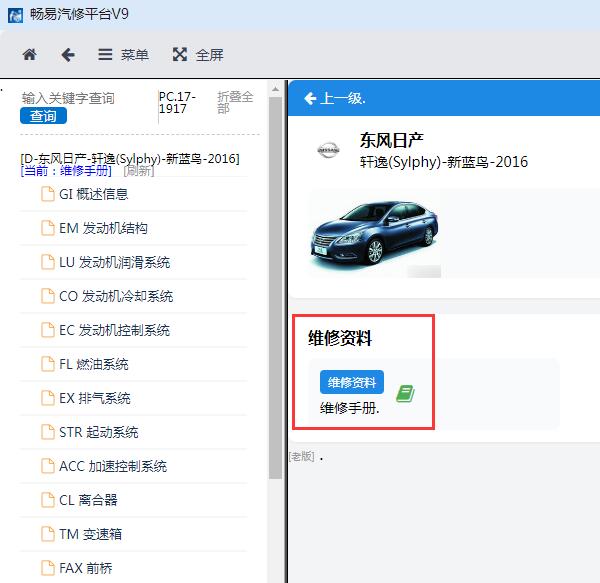Click document icon beside EX 排气系统
The height and width of the screenshot is (583, 600).
[48, 398]
